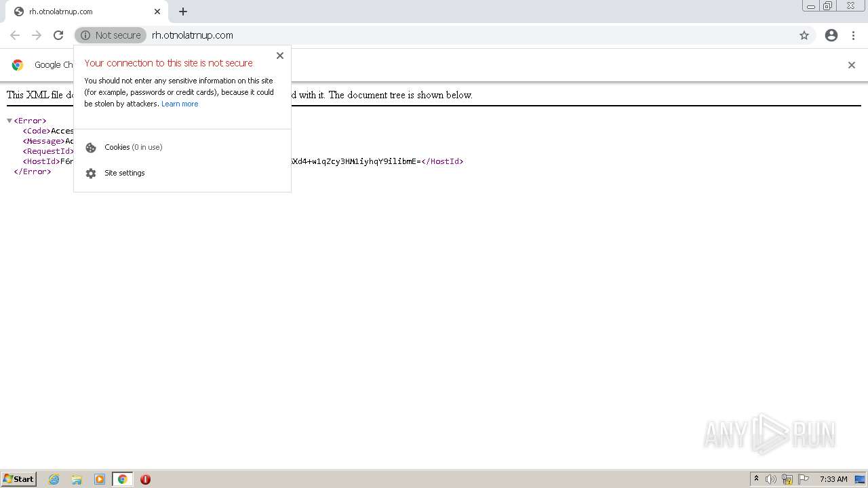Reload the page with the refresh icon
Viewport: 868px width, 488px height.
pyautogui.click(x=58, y=35)
